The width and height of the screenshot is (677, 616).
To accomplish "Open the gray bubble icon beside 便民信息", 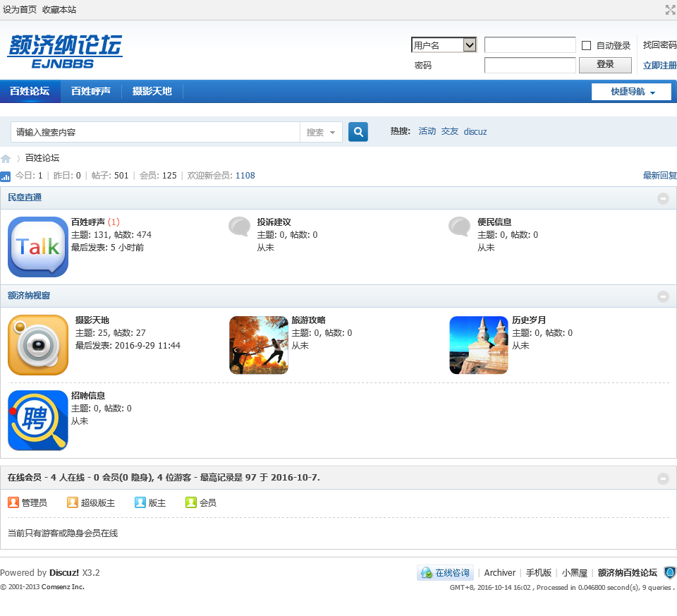I will pos(459,227).
